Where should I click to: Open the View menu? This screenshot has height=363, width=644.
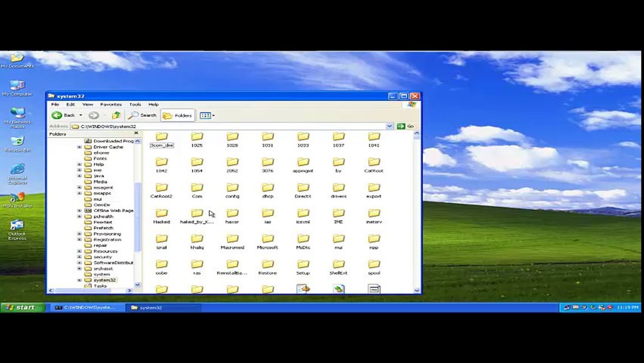tap(88, 104)
